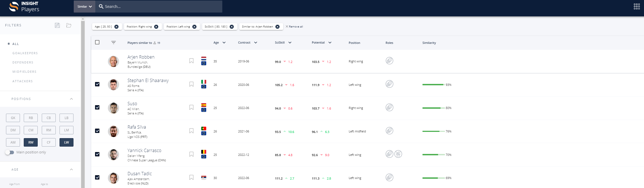This screenshot has height=188, width=644.
Task: Select the CB position button
Action: [x=49, y=118]
